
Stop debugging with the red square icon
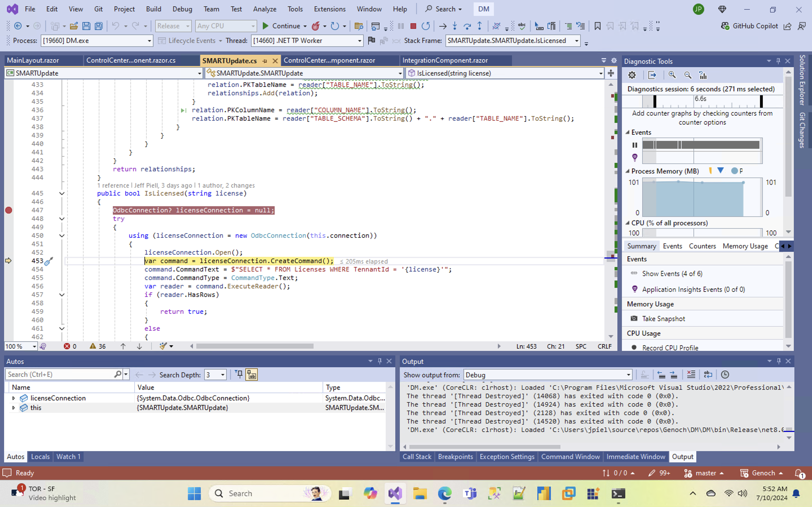click(x=413, y=26)
